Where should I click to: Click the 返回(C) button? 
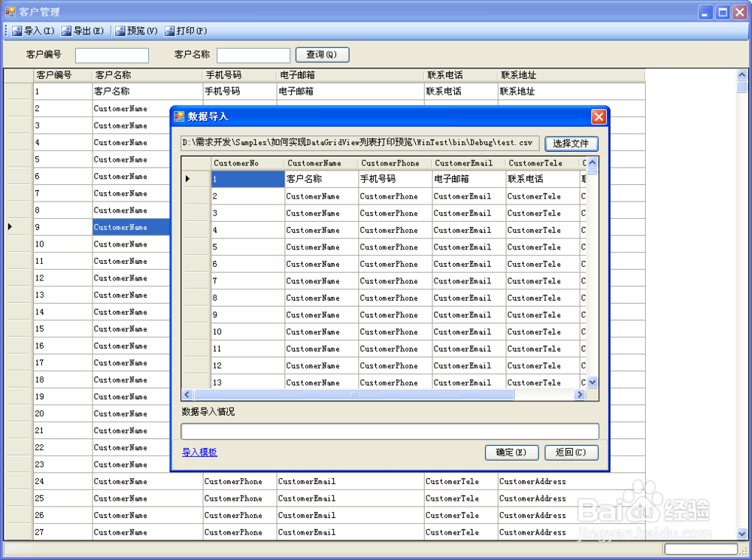(x=572, y=453)
